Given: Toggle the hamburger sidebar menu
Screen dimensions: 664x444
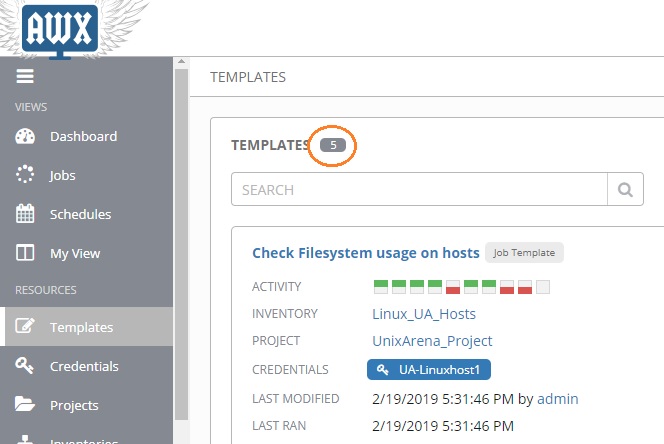Looking at the screenshot, I should tap(25, 77).
